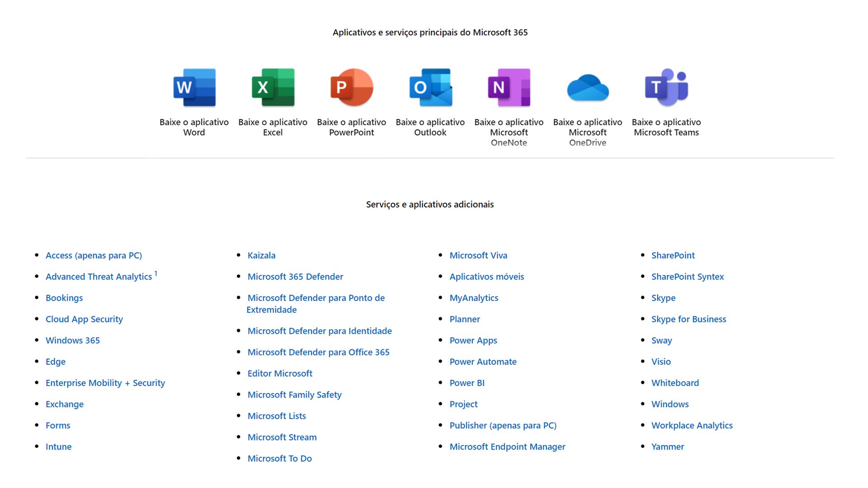Open the Yammer link
This screenshot has height=488, width=868.
click(x=668, y=446)
